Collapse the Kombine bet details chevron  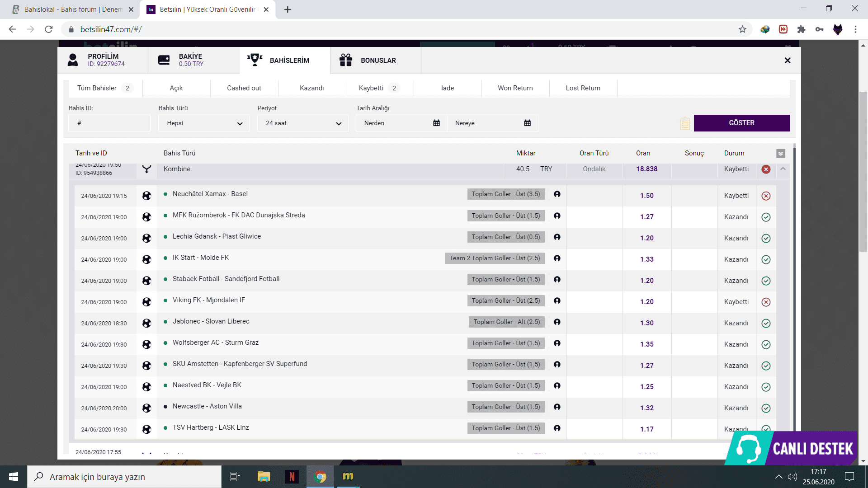(783, 169)
